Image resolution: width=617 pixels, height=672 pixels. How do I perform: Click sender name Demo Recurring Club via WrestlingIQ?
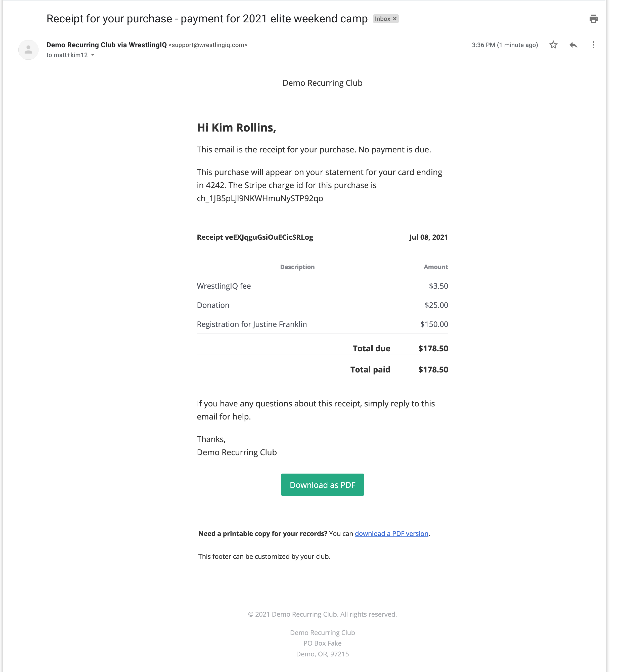pyautogui.click(x=107, y=45)
